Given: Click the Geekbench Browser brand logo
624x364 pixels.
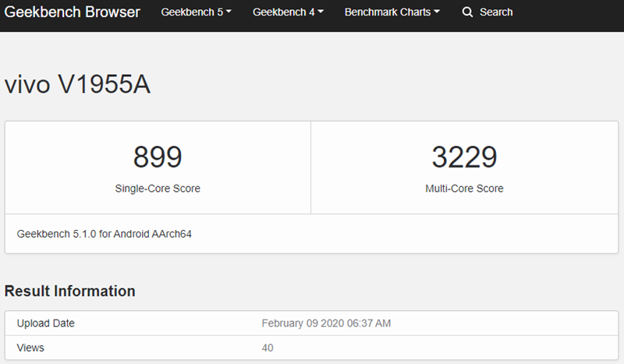Looking at the screenshot, I should tap(73, 12).
